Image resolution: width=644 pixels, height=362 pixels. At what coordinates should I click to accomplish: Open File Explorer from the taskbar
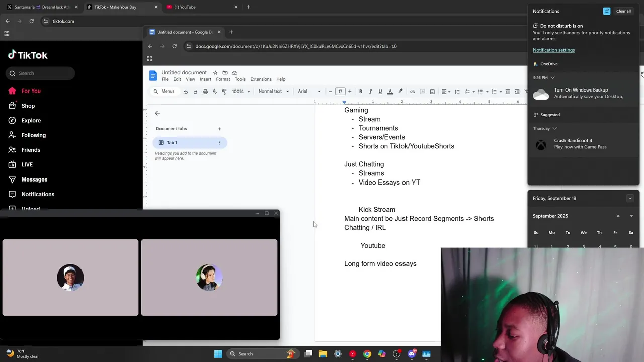(x=323, y=354)
